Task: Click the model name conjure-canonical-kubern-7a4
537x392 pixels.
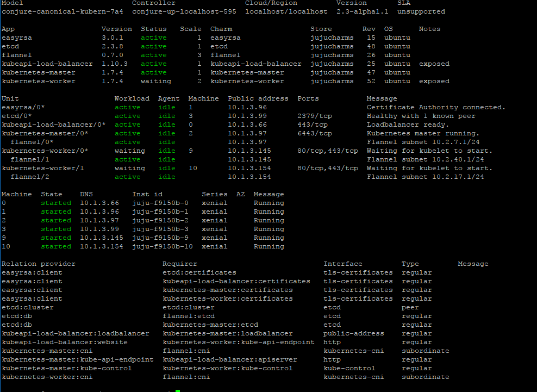Action: pyautogui.click(x=63, y=11)
